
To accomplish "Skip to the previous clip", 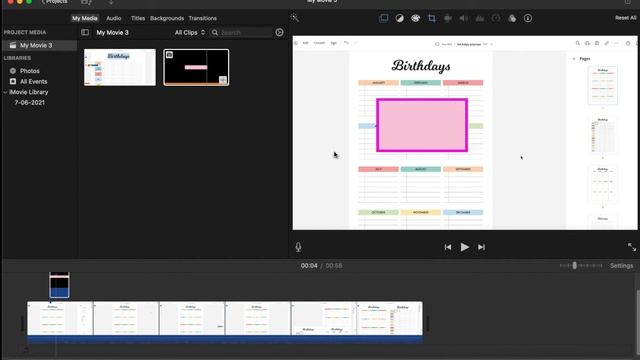I will pyautogui.click(x=448, y=247).
